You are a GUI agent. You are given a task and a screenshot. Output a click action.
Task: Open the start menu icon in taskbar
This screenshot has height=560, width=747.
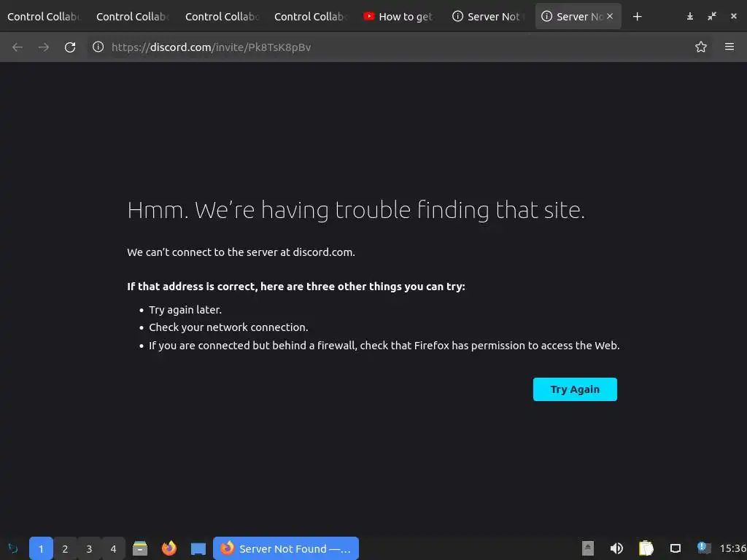pyautogui.click(x=13, y=548)
